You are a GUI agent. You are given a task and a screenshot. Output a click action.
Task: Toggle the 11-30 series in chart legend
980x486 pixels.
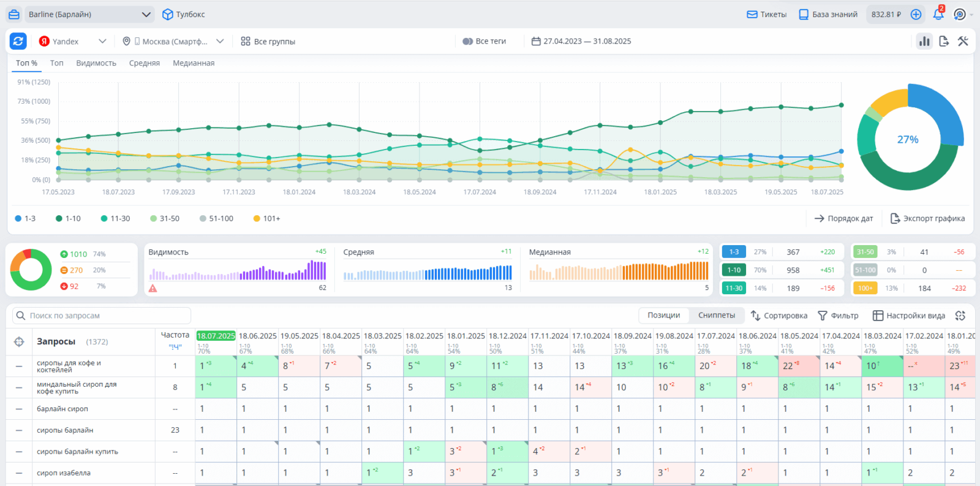point(115,218)
